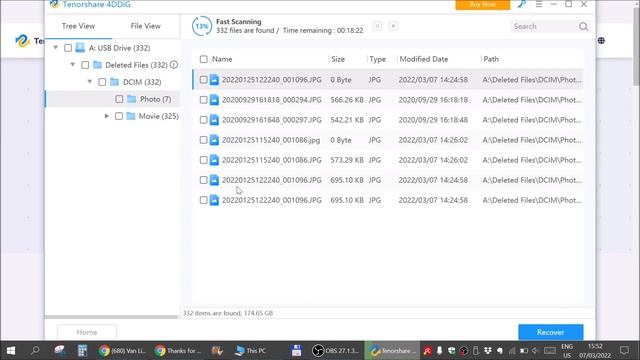Click the globe icon in background window
640x360 pixels.
(601, 40)
